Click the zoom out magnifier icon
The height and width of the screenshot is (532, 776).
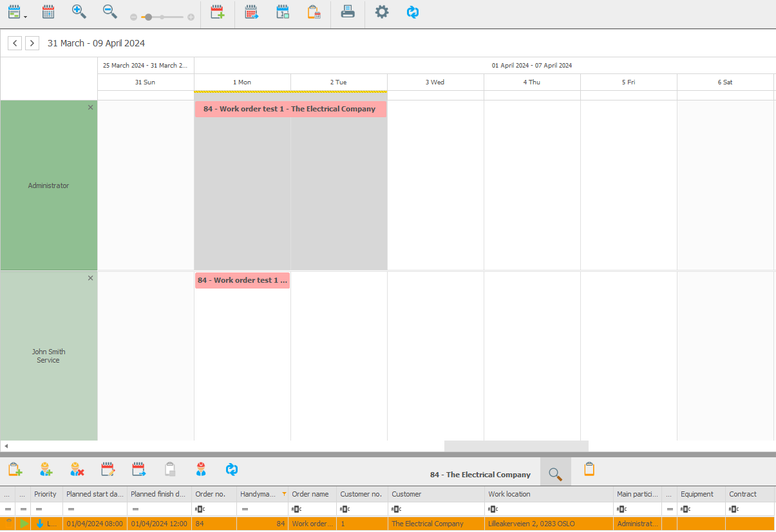click(x=110, y=12)
